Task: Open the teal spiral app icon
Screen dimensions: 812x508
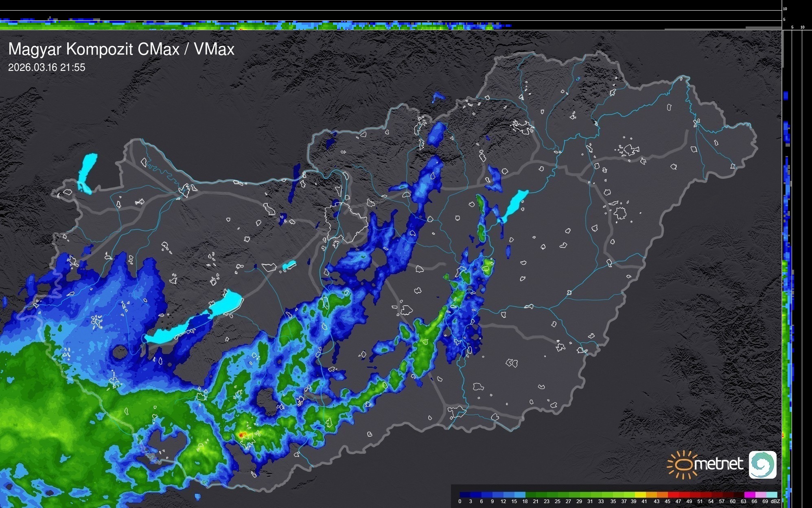Action: (762, 464)
